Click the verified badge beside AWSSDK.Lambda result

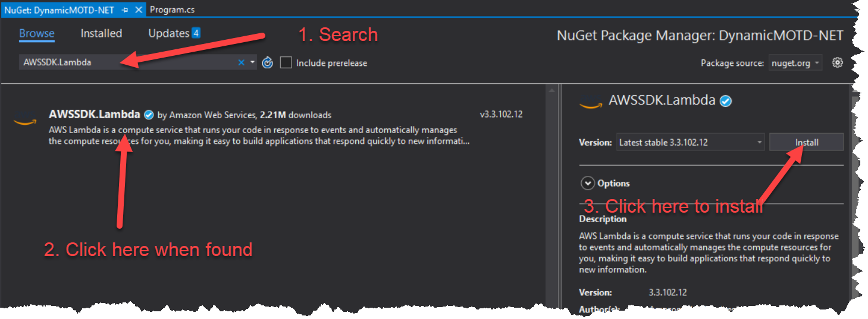149,115
